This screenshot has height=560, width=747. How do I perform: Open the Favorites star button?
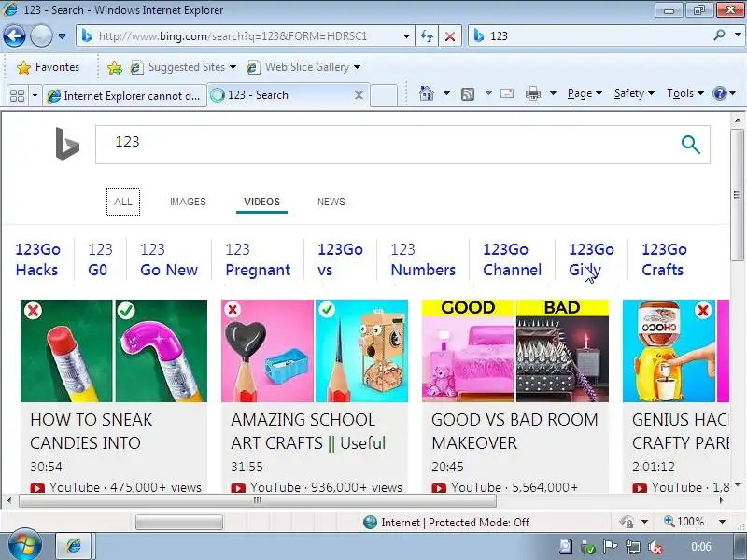pyautogui.click(x=48, y=67)
